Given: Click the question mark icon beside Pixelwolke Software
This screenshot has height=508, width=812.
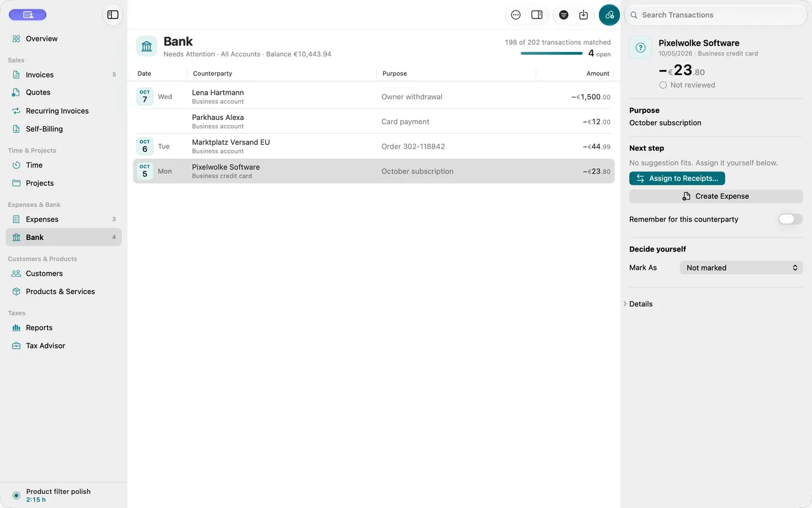Looking at the screenshot, I should pos(641,48).
